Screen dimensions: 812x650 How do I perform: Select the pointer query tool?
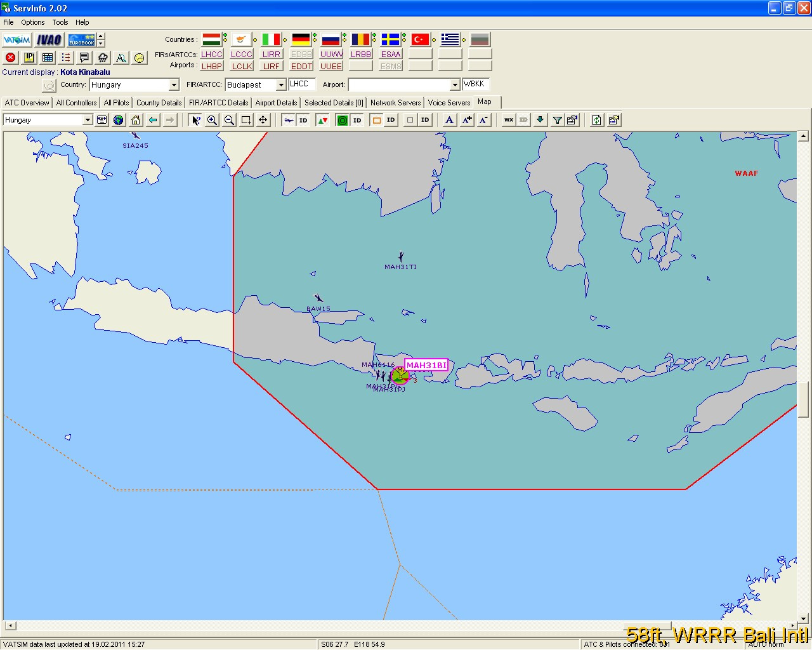coord(196,120)
